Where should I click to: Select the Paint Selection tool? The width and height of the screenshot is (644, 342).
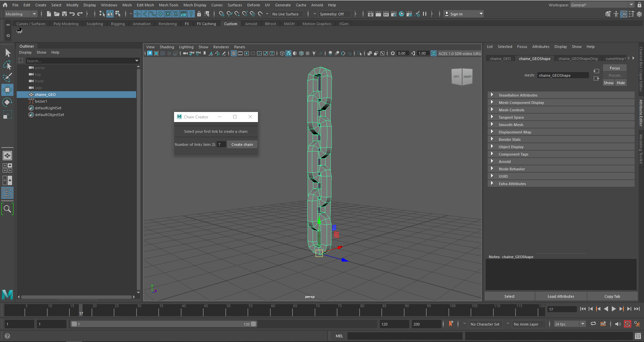tap(7, 77)
